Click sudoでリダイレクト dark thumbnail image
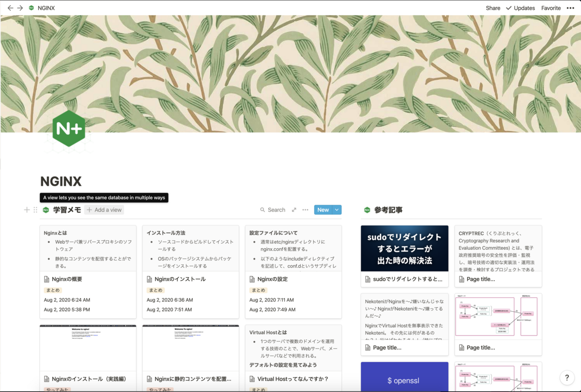 tap(405, 248)
